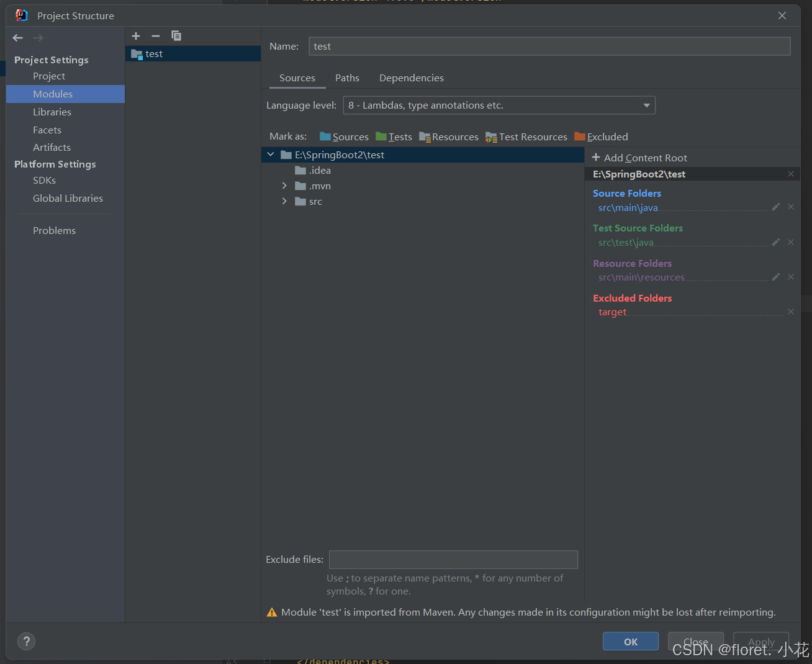Select the .mvn folder row

pos(423,186)
